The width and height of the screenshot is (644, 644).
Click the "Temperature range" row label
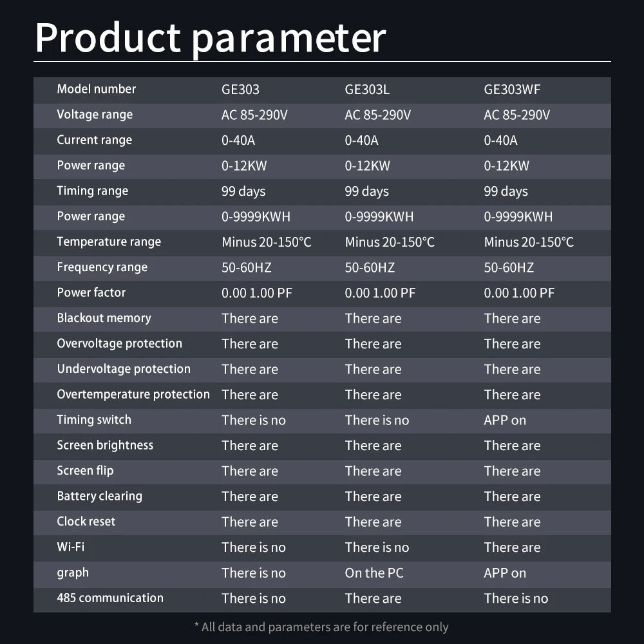tap(109, 241)
